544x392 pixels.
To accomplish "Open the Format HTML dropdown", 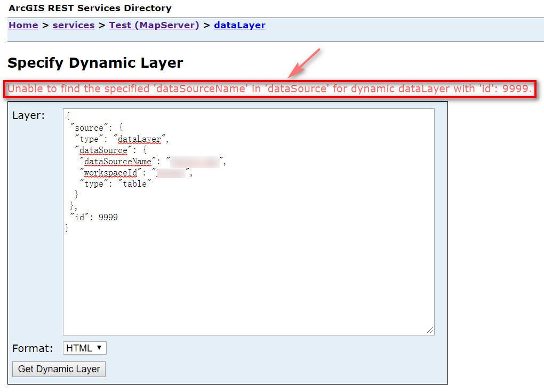I will (x=85, y=348).
